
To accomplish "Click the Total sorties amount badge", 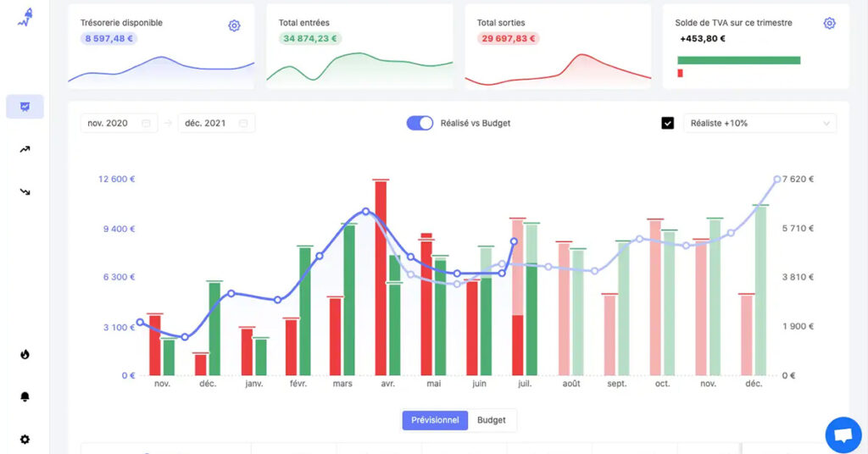I will coord(509,38).
